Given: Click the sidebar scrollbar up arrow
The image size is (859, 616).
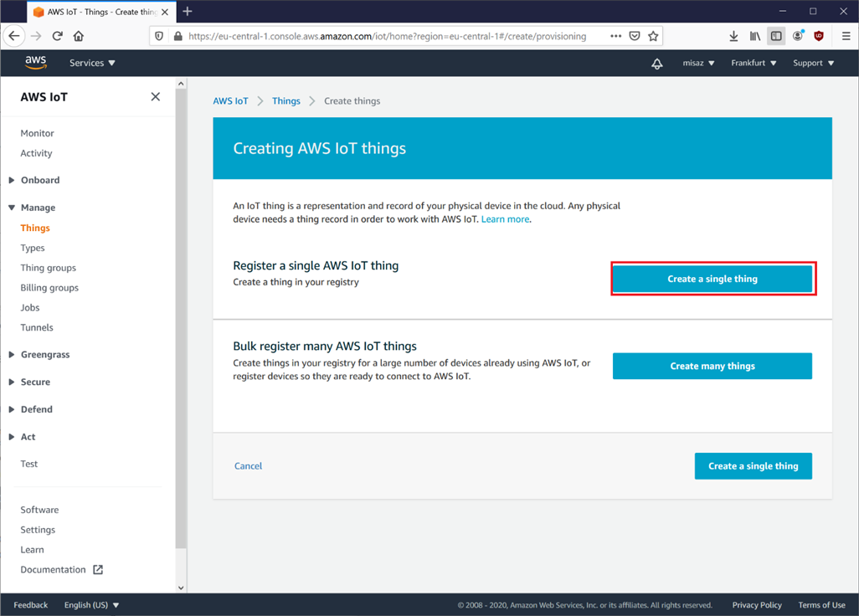Looking at the screenshot, I should point(182,84).
